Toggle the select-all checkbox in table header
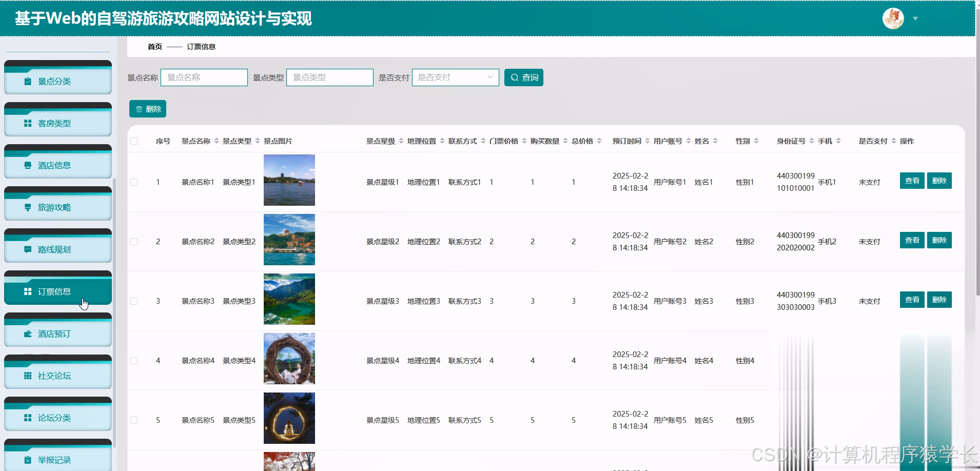 (x=134, y=141)
